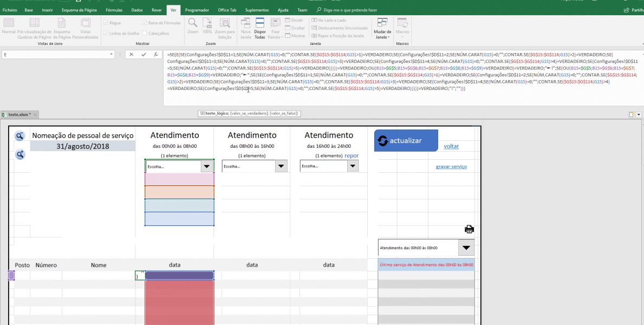This screenshot has width=644, height=325.
Task: Click the blue actualizar button
Action: (406, 141)
